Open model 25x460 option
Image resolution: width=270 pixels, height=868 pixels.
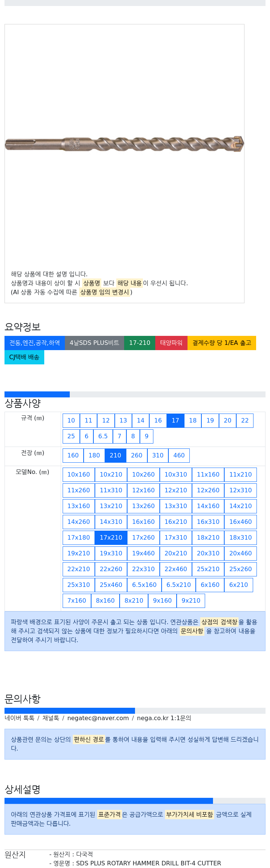[111, 585]
